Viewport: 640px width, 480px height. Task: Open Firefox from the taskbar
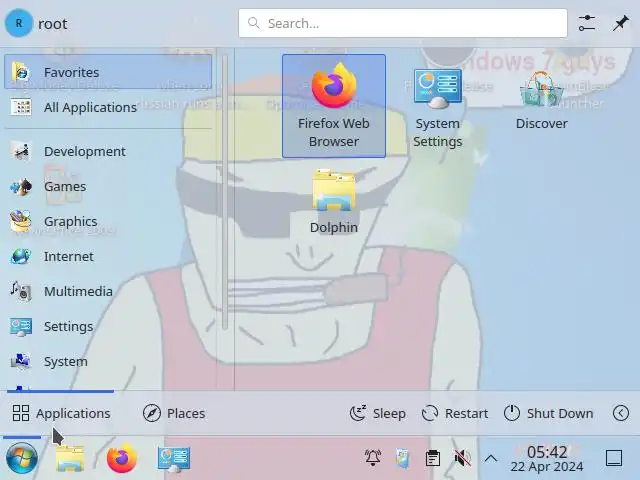tap(122, 458)
